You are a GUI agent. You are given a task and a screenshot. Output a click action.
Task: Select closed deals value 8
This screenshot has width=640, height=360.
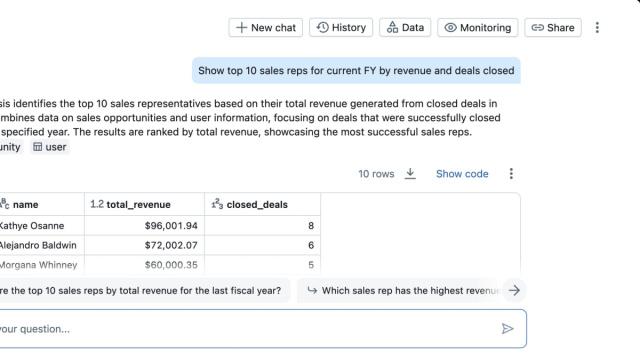point(262,226)
